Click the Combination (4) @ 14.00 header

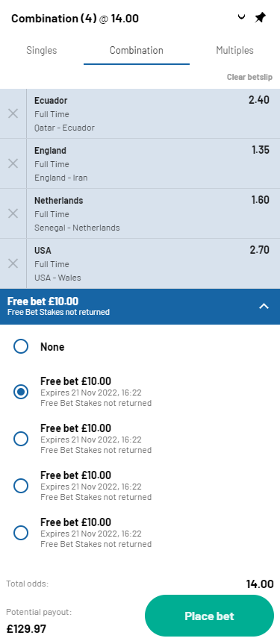(75, 19)
